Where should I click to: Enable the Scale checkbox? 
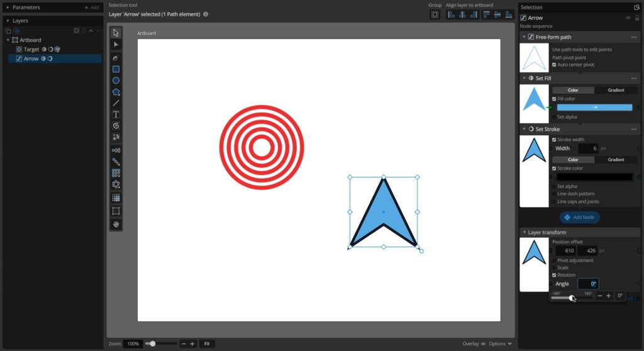pos(554,267)
